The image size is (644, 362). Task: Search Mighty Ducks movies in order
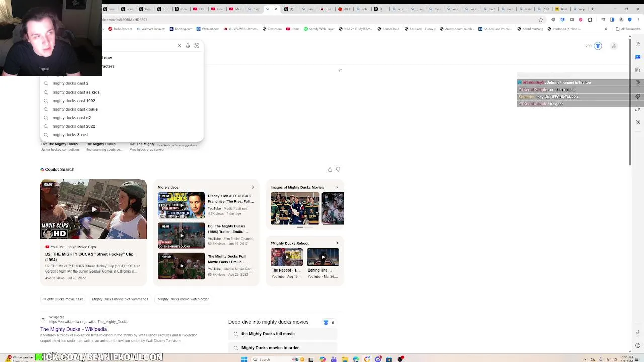(282, 348)
